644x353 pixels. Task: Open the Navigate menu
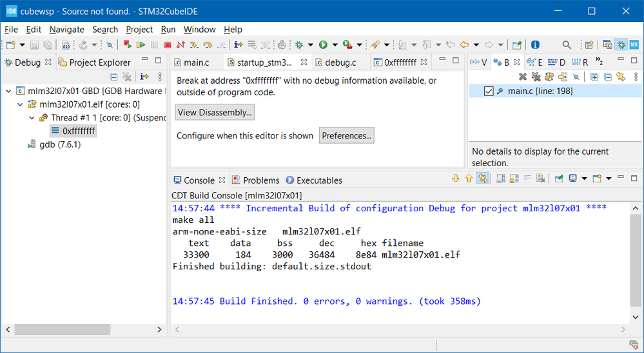[x=66, y=30]
